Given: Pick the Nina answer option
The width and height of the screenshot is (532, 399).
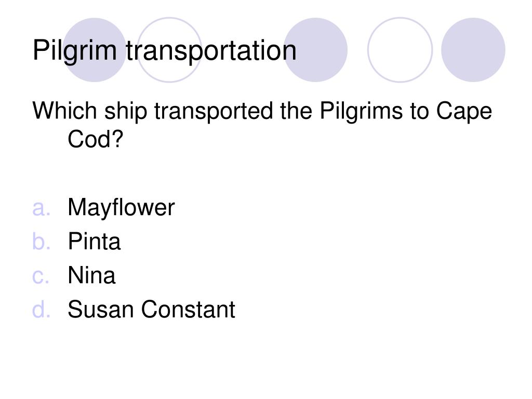Looking at the screenshot, I should tap(91, 275).
